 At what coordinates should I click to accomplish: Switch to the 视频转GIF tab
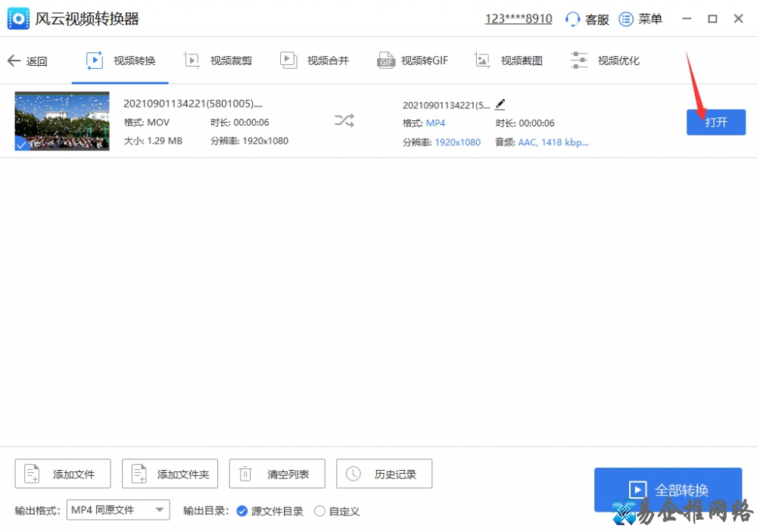coord(413,60)
